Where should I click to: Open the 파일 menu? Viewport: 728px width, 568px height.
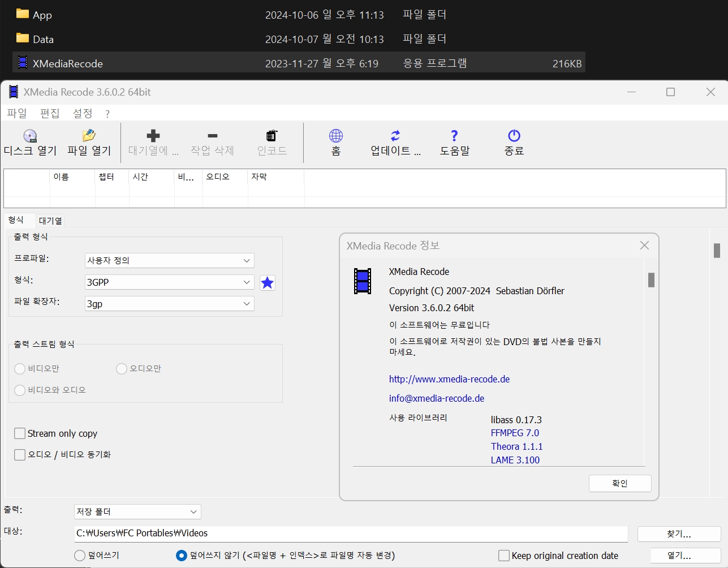[17, 113]
